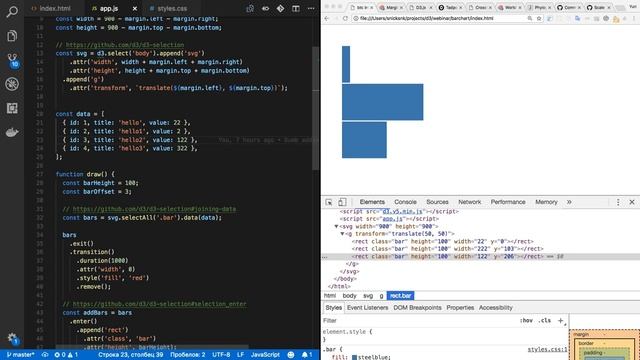This screenshot has height=360, width=640.
Task: Click the git diamond editor icon
Action: coord(280,8)
